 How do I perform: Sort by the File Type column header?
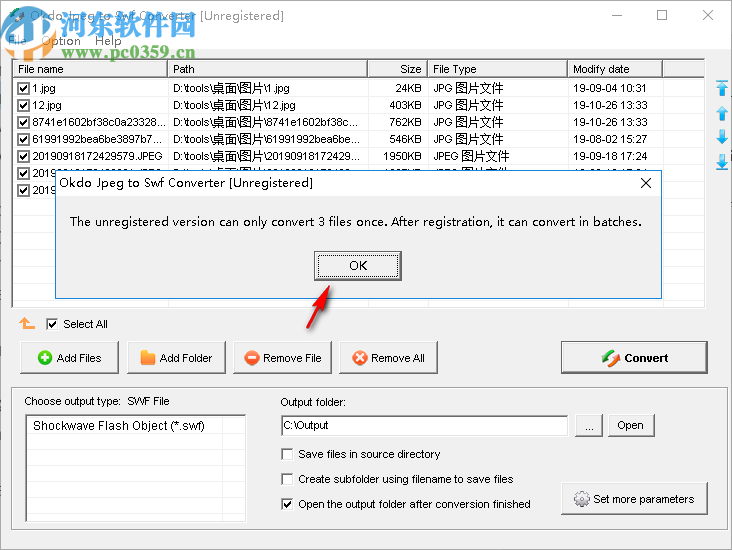(498, 69)
